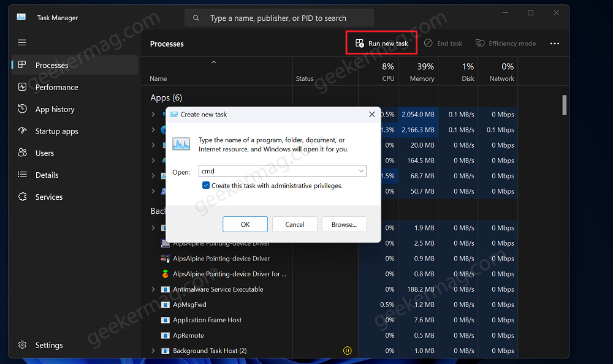Switch to the Details page
Image resolution: width=613 pixels, height=364 pixels.
pos(75,175)
